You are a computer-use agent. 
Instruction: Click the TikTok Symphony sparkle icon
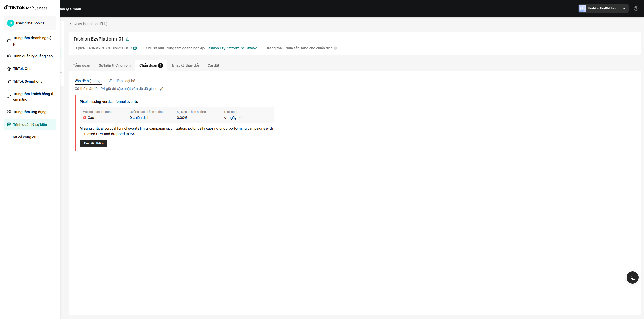tap(9, 81)
